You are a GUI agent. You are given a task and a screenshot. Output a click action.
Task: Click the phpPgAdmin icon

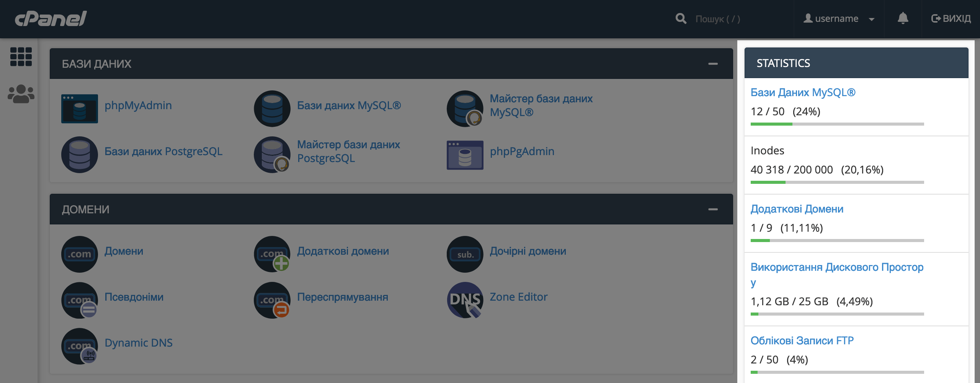(x=465, y=155)
